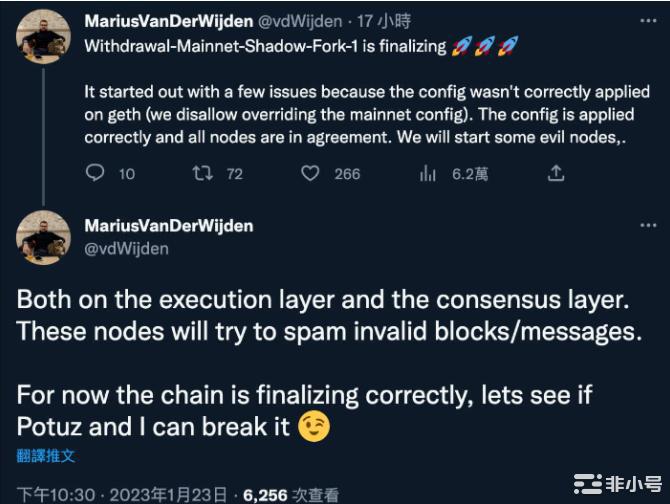This screenshot has height=504, width=670.
Task: Open analytics bar chart icon on first tweet
Action: 428,174
